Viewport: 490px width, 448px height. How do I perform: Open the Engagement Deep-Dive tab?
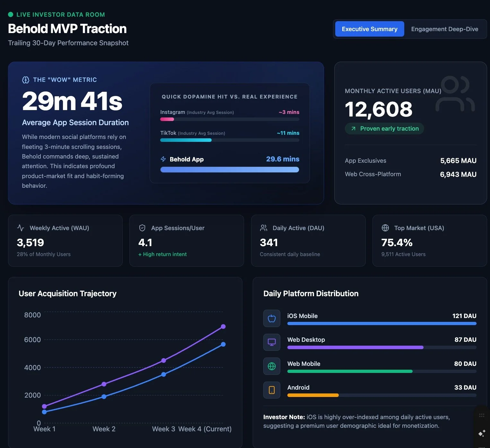(x=444, y=29)
